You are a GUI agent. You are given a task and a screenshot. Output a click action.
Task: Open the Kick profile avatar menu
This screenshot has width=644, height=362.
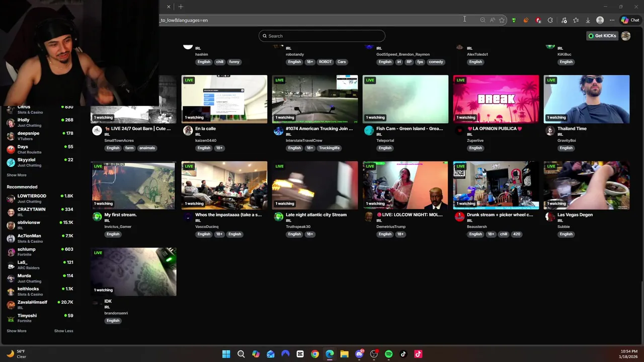[x=626, y=36]
